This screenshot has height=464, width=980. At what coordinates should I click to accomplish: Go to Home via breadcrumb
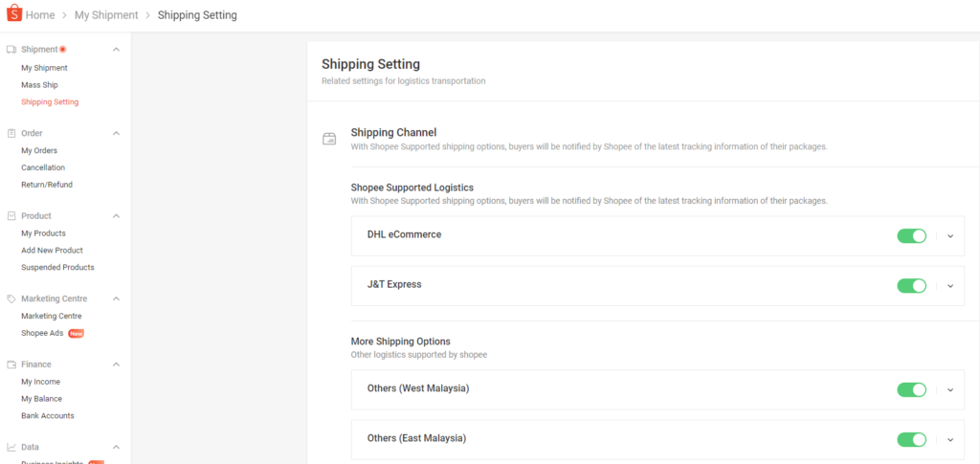pos(40,15)
